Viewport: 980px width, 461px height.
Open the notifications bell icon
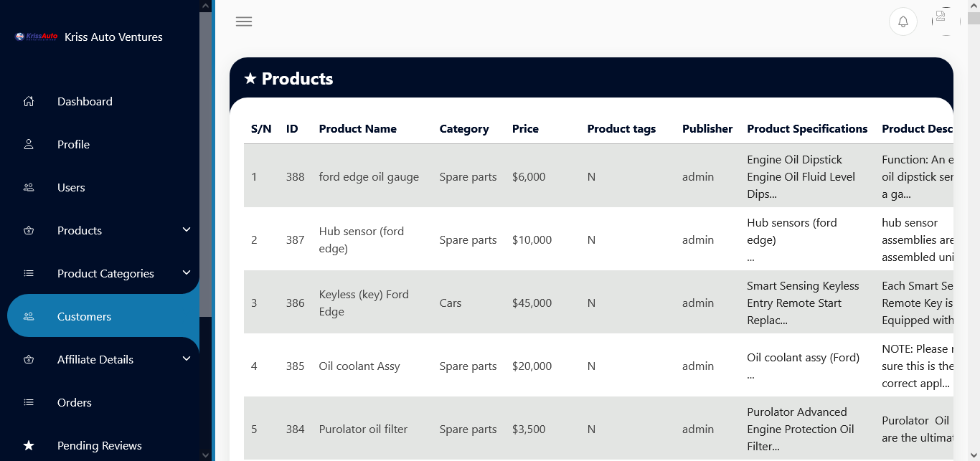tap(903, 22)
